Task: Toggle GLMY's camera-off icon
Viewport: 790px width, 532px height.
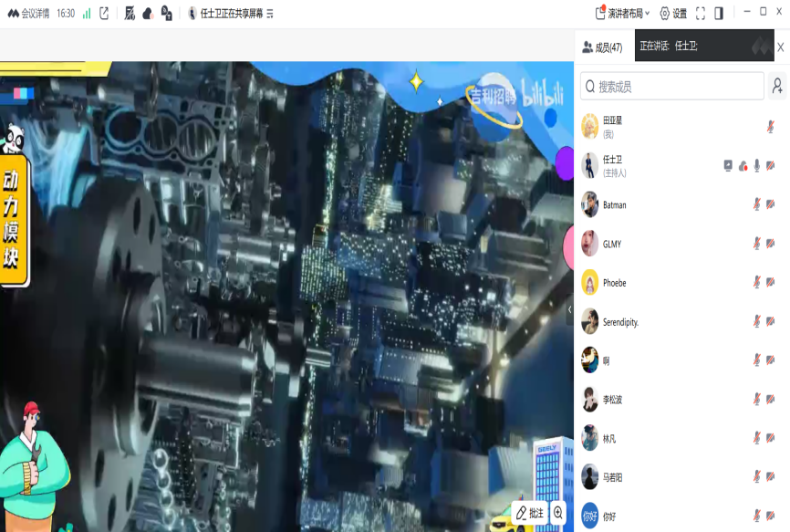Action: tap(771, 244)
